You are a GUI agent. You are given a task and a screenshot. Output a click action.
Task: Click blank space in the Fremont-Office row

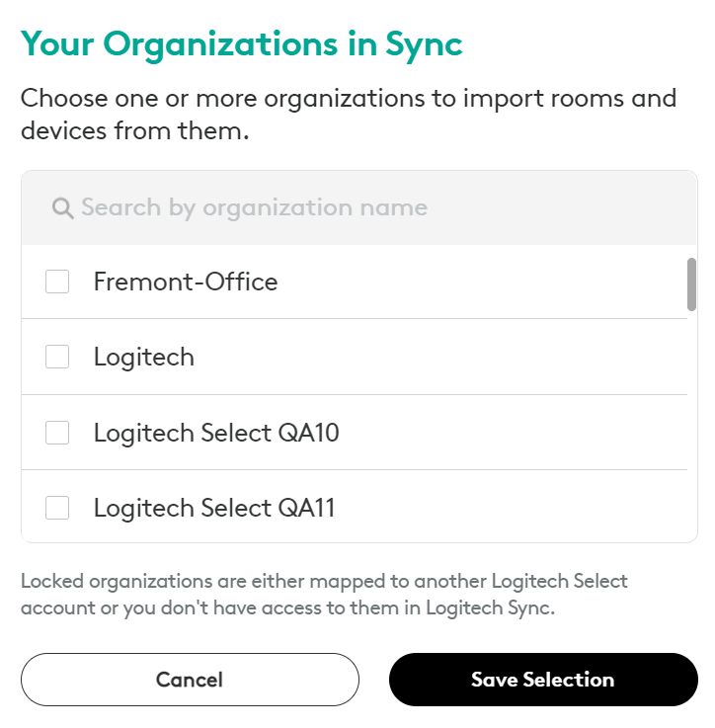478,282
